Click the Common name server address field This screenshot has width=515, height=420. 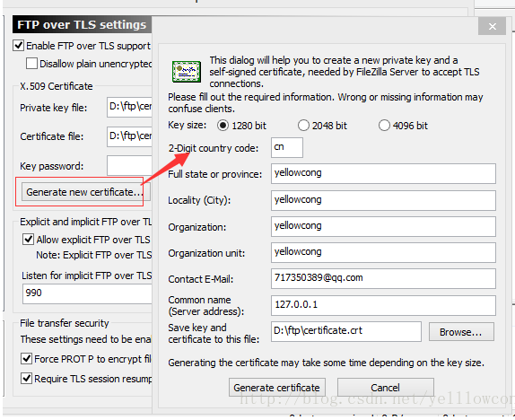[383, 305]
